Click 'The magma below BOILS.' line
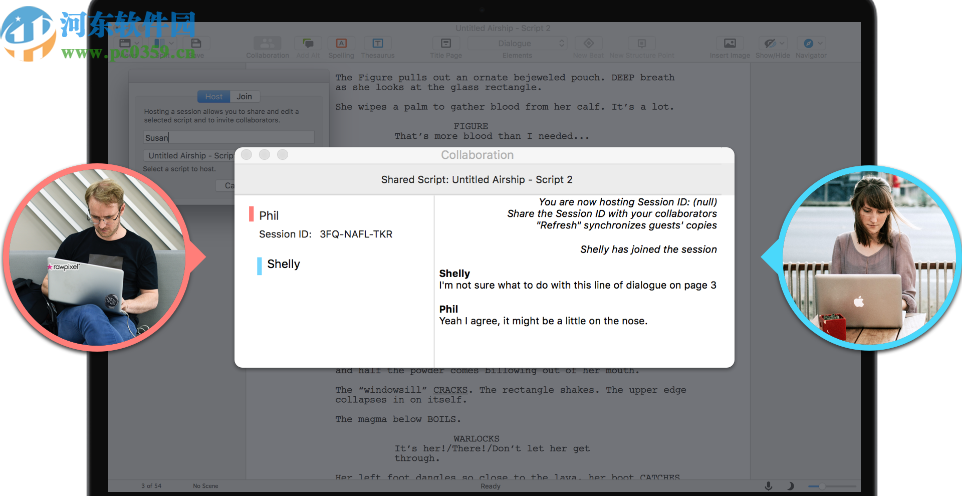The width and height of the screenshot is (962, 496). [x=396, y=419]
